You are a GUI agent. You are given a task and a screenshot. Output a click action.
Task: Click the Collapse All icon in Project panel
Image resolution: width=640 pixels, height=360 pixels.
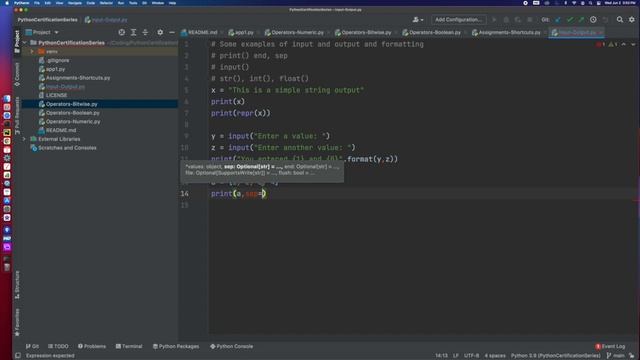(x=145, y=32)
